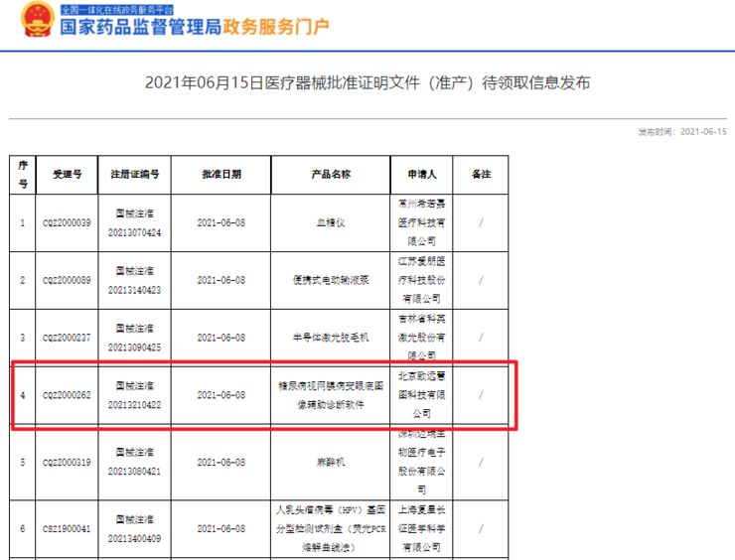Image resolution: width=735 pixels, height=560 pixels.
Task: Select the 2021年06月15日医疗器械批准证明文件 page heading
Action: pyautogui.click(x=367, y=83)
